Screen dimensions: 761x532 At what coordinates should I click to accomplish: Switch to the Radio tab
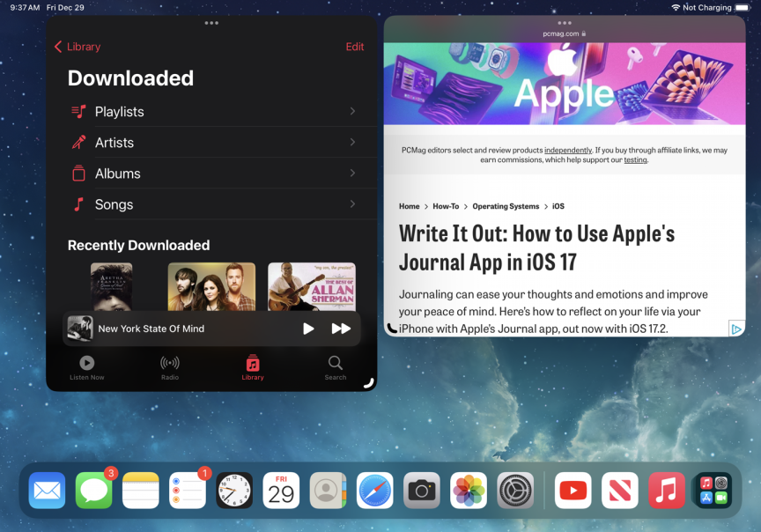pyautogui.click(x=170, y=367)
